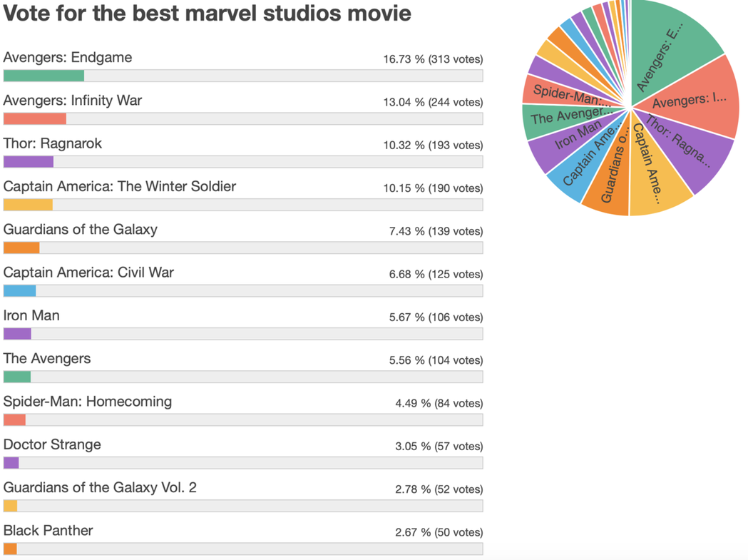Click the 5.56 % (104 votes) text
The image size is (748, 560).
click(436, 360)
